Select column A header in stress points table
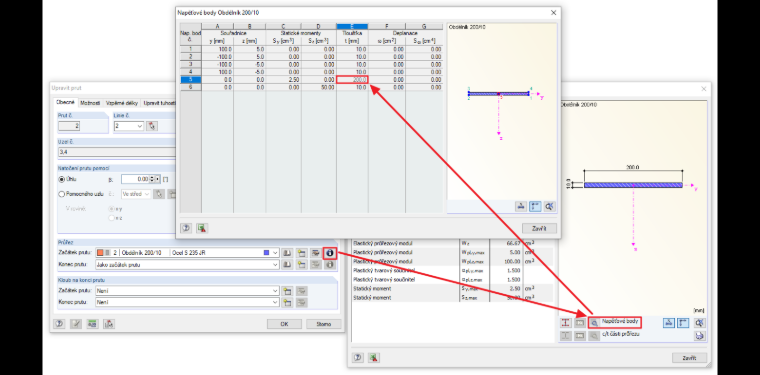This screenshot has width=760, height=375. point(217,26)
